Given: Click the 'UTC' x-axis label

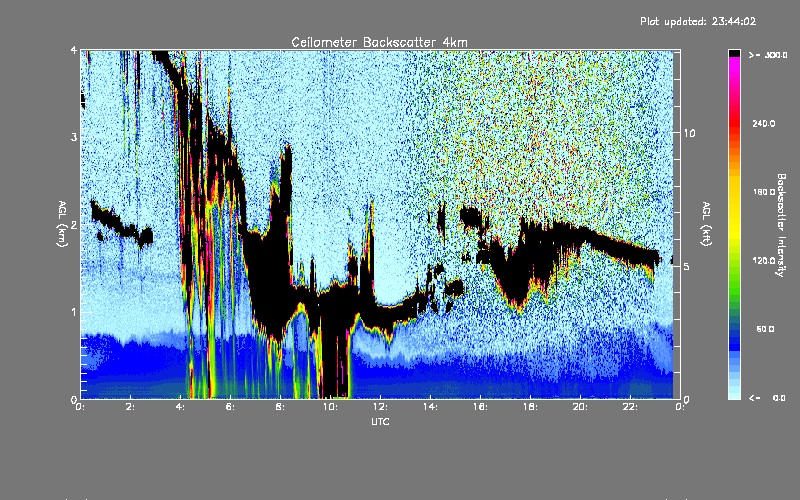Looking at the screenshot, I should coord(380,421).
